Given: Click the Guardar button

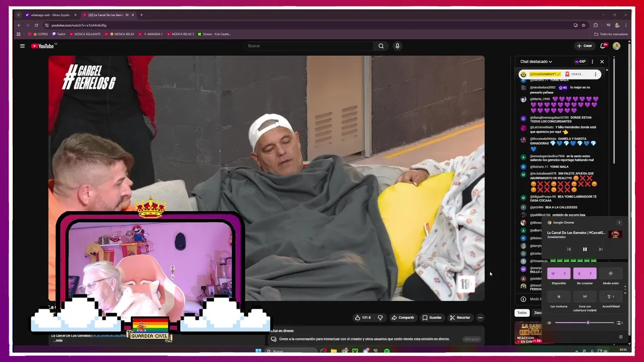Looking at the screenshot, I should [432, 318].
